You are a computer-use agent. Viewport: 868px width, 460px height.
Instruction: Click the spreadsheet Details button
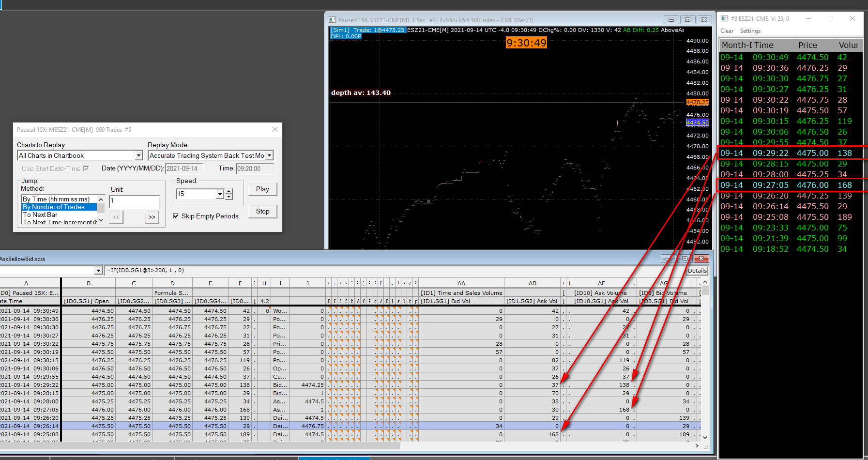click(697, 271)
